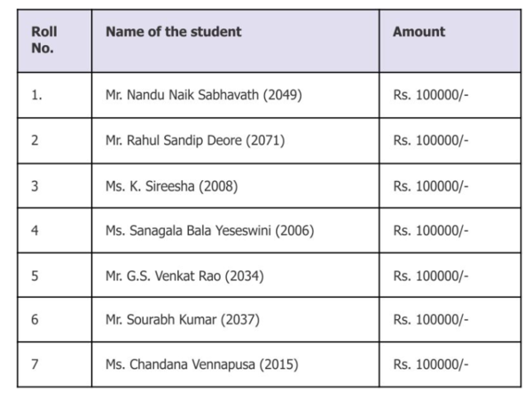Click roll number 6 cell
This screenshot has width=532, height=399.
tap(35, 320)
